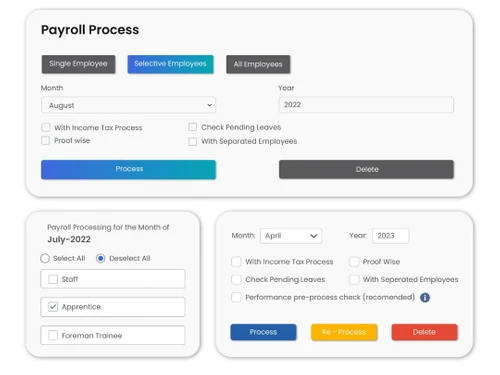Choose the Deselect All radio button
This screenshot has height=375, width=500.
click(x=101, y=258)
